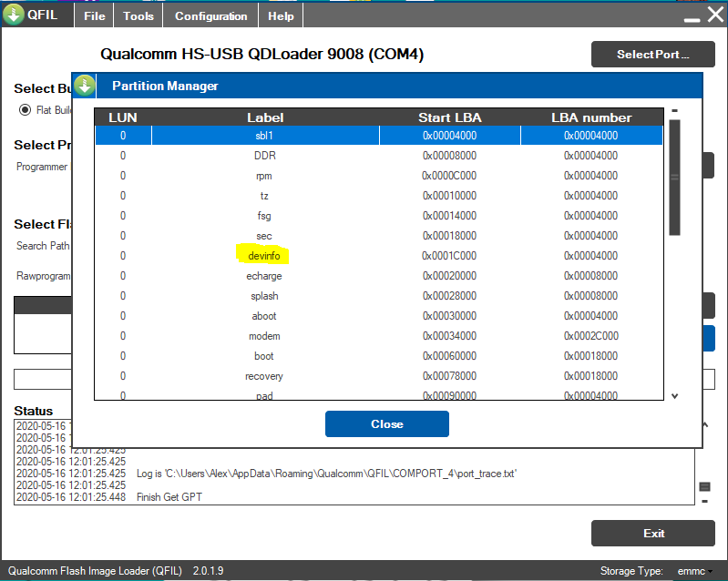
Task: Open the File menu
Action: point(94,16)
